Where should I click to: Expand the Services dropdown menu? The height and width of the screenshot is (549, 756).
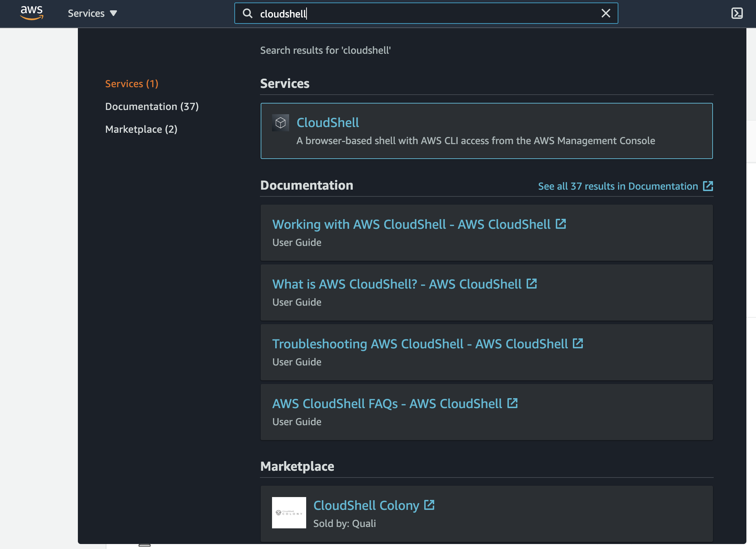pos(92,14)
